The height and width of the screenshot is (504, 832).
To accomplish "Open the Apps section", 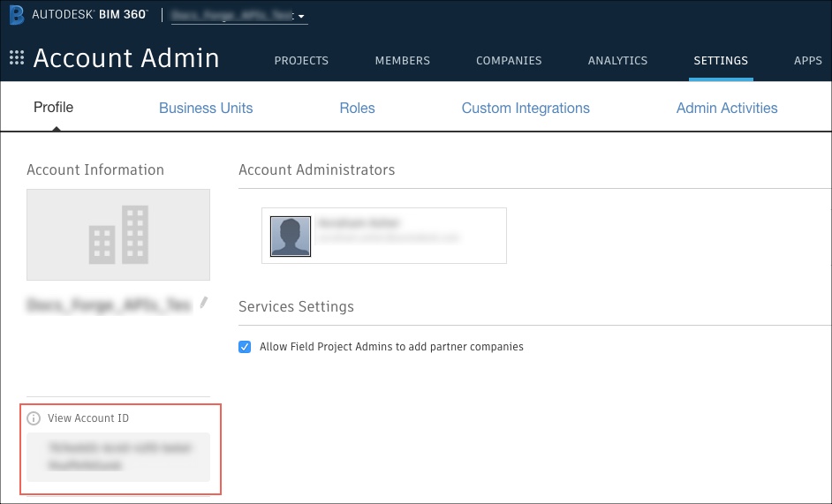I will [x=807, y=61].
